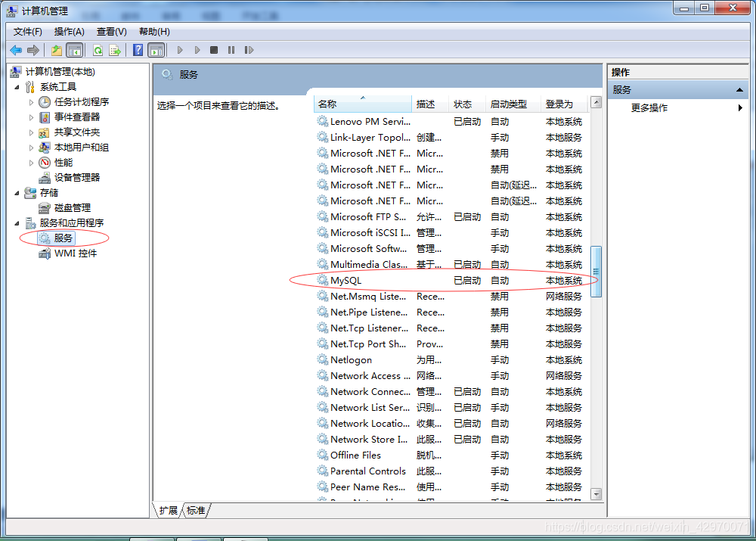Select the Net.Msmq Liste... service row
756x541 pixels.
tap(452, 296)
